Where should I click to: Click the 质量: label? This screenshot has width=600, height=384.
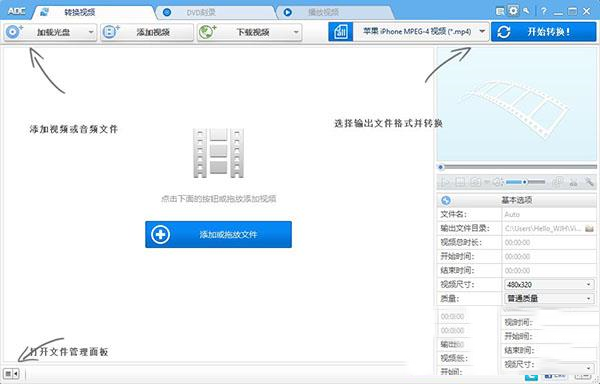click(x=450, y=298)
